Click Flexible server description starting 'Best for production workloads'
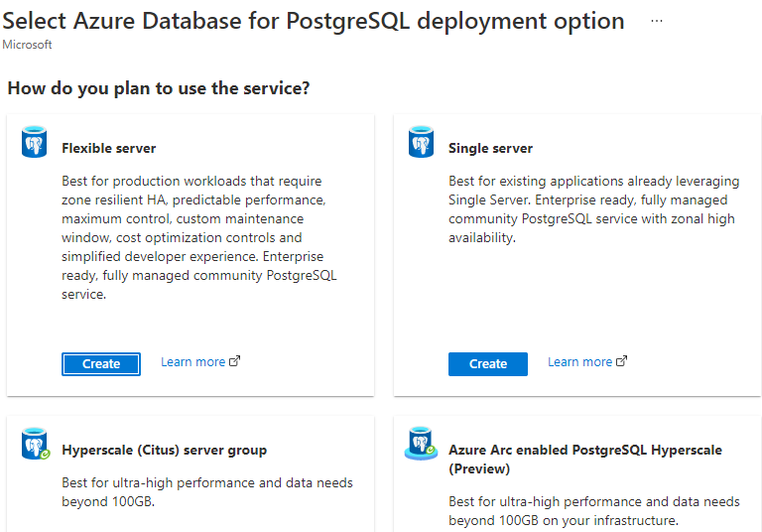 (199, 237)
